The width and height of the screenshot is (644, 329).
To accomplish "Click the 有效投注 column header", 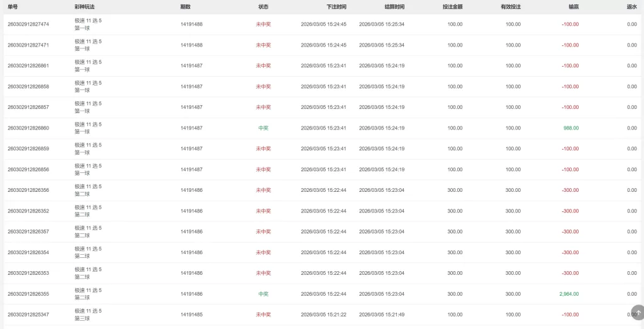I will 510,7.
